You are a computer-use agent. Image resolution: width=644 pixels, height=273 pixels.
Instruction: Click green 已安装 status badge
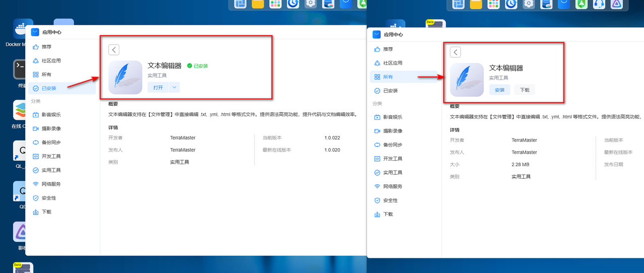coord(197,66)
